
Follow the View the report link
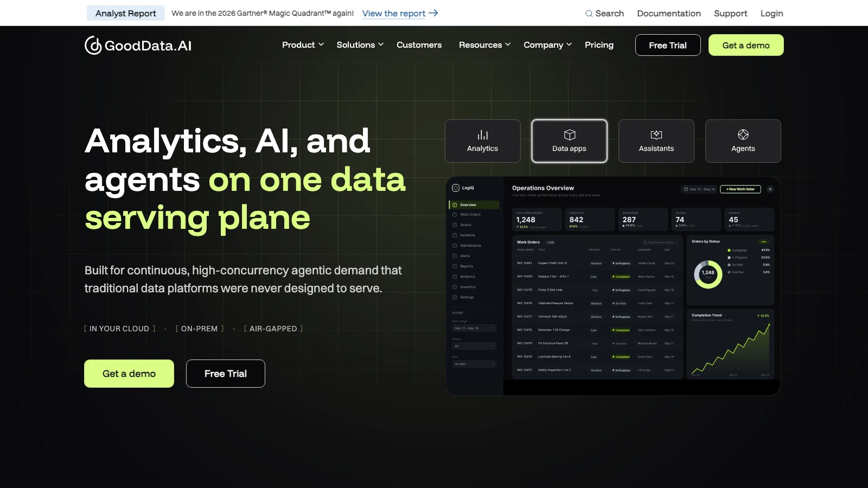point(400,14)
